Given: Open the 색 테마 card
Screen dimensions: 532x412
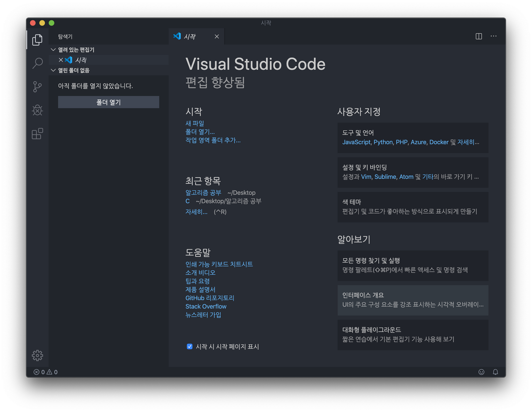Looking at the screenshot, I should (413, 207).
